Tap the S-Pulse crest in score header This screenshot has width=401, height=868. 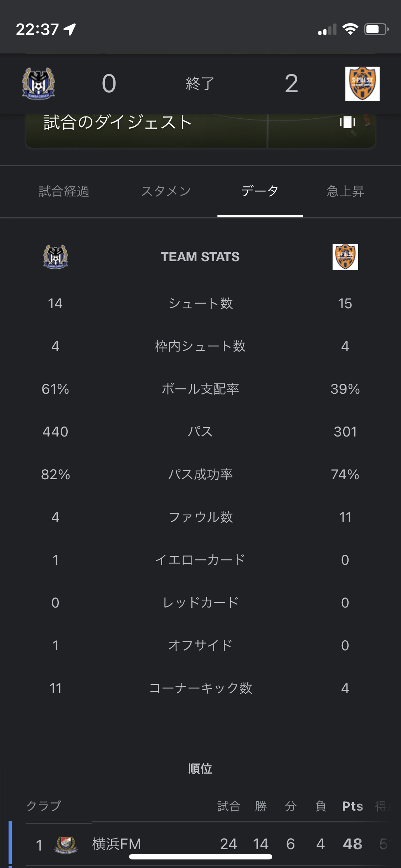362,84
